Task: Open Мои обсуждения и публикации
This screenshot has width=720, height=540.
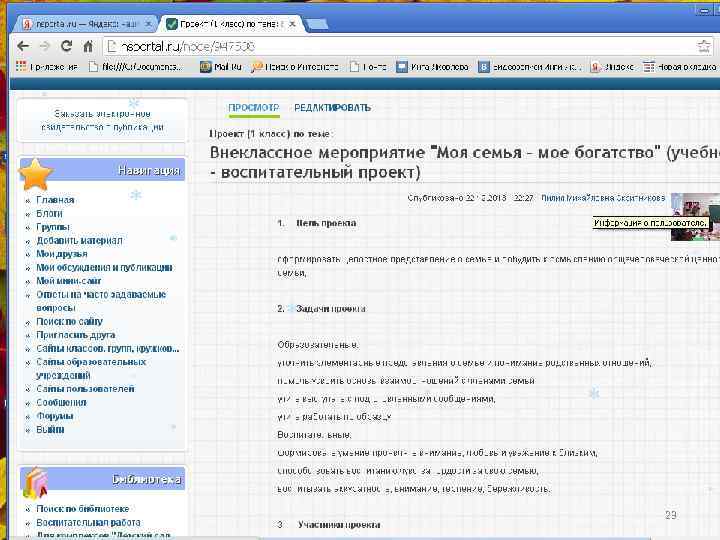Action: (x=104, y=267)
